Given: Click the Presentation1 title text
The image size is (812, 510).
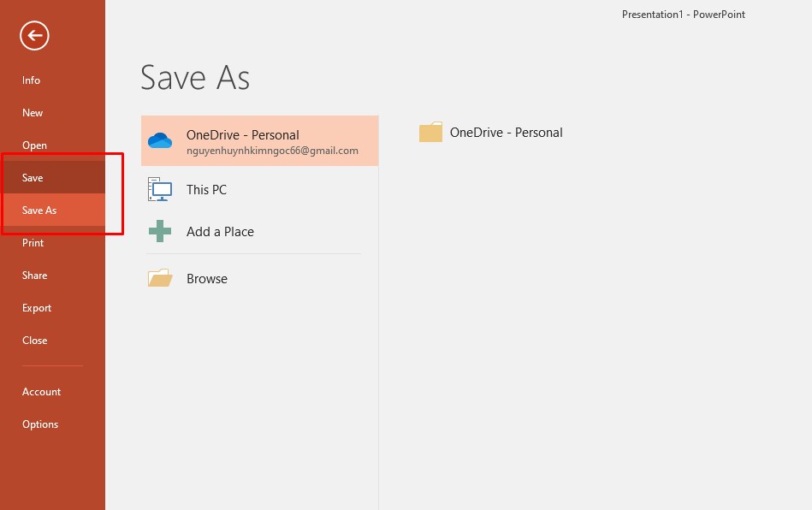Looking at the screenshot, I should 683,14.
